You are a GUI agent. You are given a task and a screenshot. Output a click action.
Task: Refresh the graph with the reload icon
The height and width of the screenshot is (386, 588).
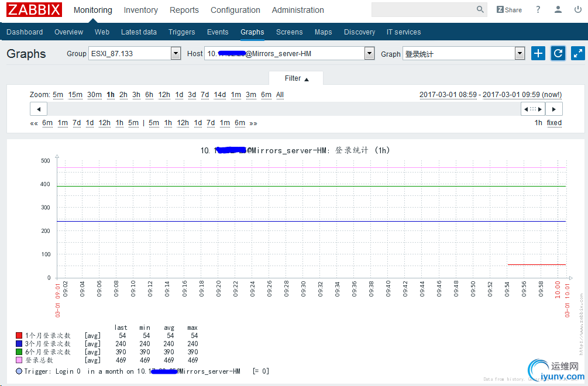(558, 54)
